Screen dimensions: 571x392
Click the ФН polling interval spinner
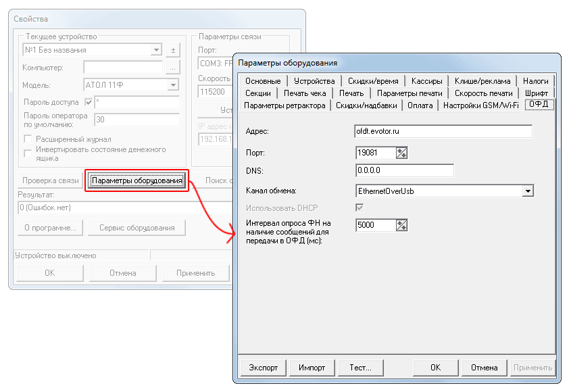coord(402,226)
